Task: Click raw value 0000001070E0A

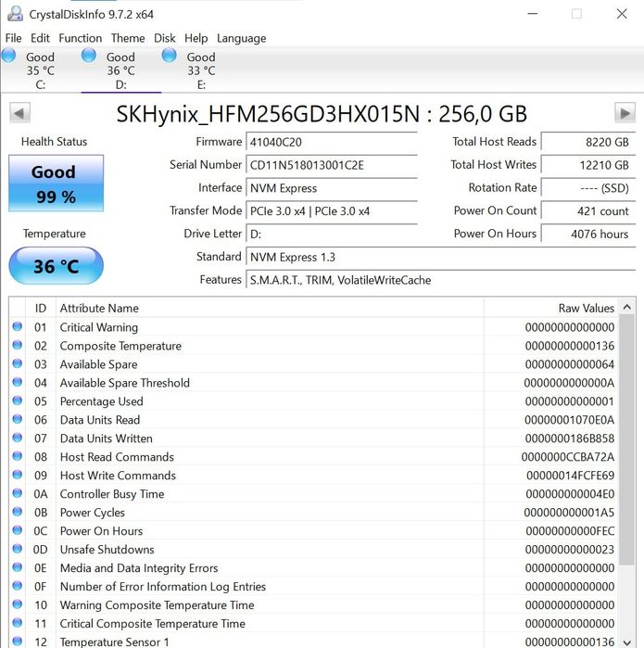Action: click(569, 420)
